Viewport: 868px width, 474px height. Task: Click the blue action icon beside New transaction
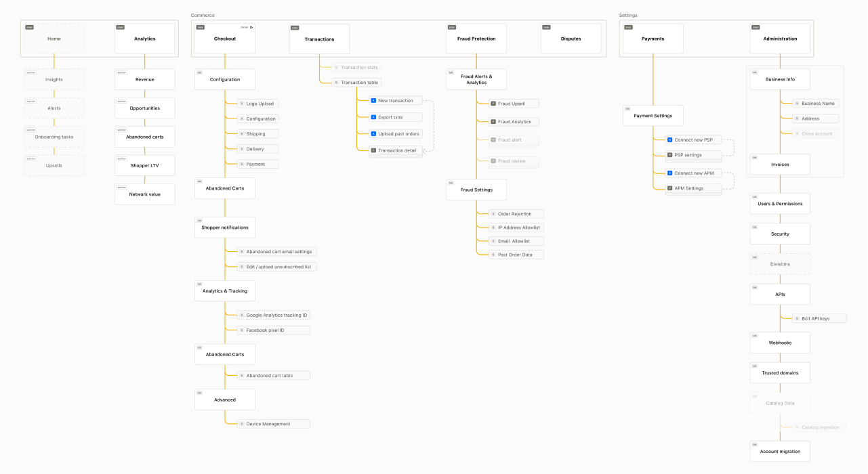[x=373, y=101]
